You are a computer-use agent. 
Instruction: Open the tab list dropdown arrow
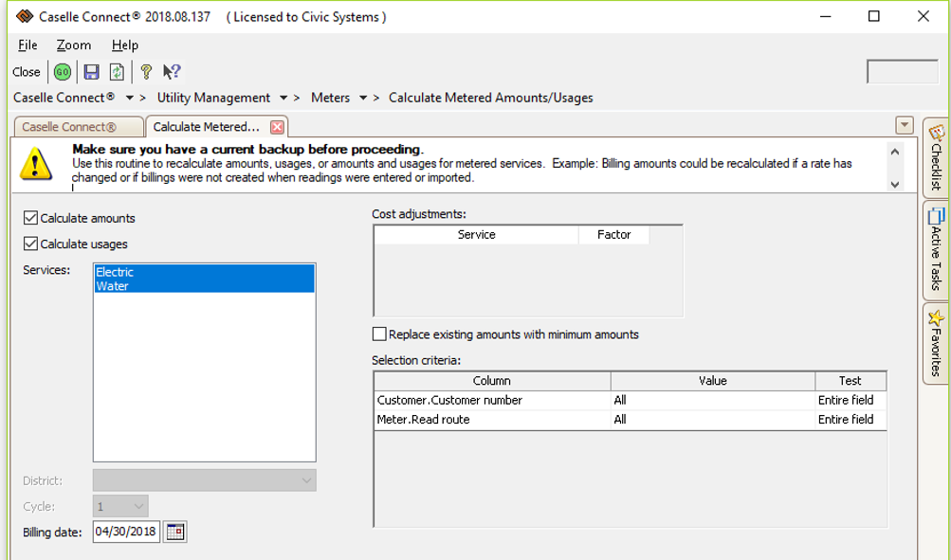pyautogui.click(x=905, y=125)
